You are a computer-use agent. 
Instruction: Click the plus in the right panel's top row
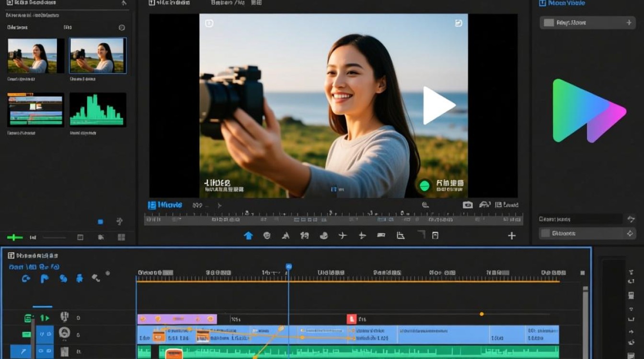click(x=629, y=22)
